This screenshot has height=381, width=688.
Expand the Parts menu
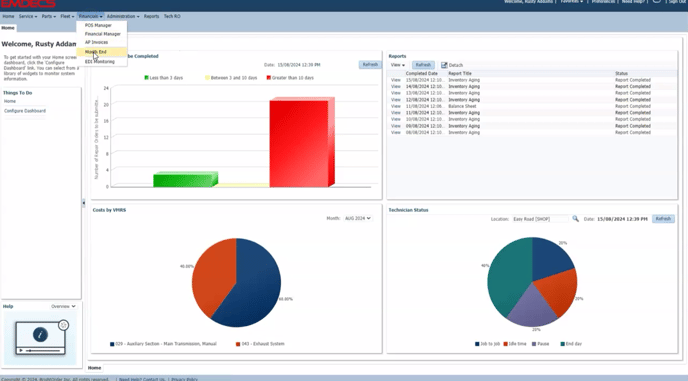(x=48, y=16)
